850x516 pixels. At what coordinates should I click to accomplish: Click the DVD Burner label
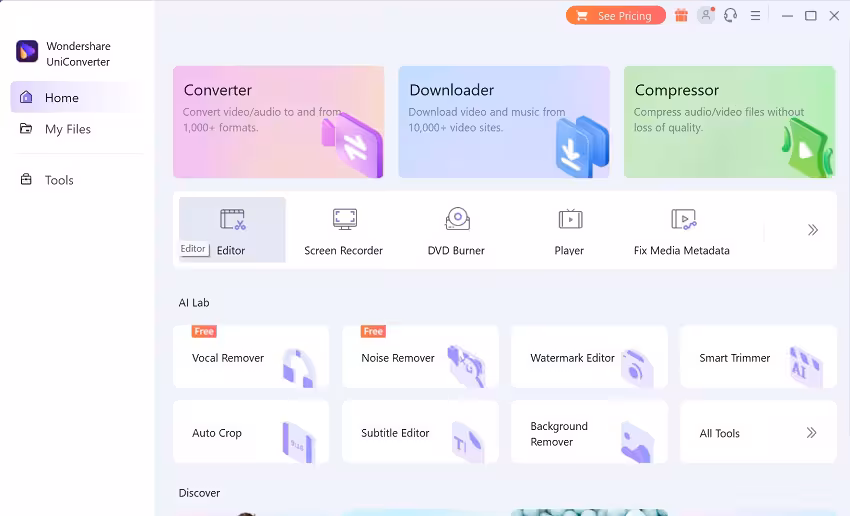click(456, 250)
